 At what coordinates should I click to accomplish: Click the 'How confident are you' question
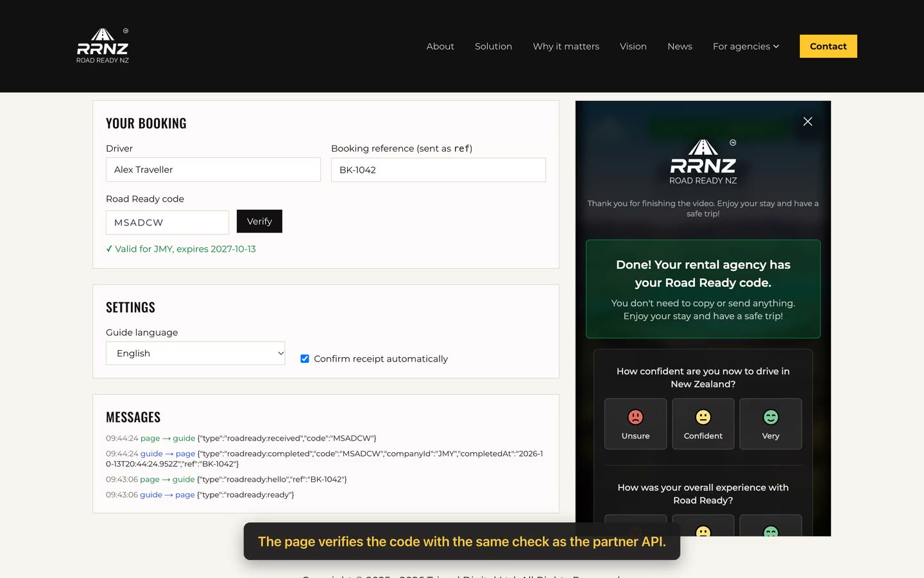pos(703,378)
